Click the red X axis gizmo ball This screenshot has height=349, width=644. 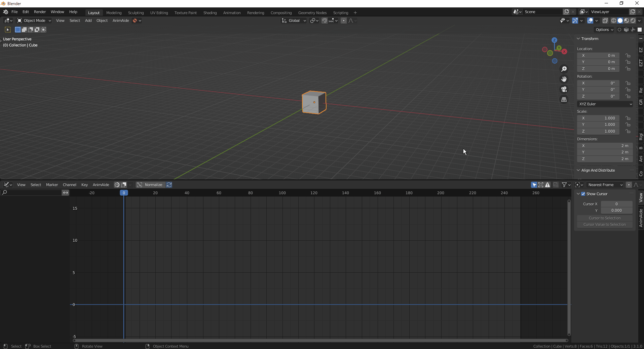[564, 51]
